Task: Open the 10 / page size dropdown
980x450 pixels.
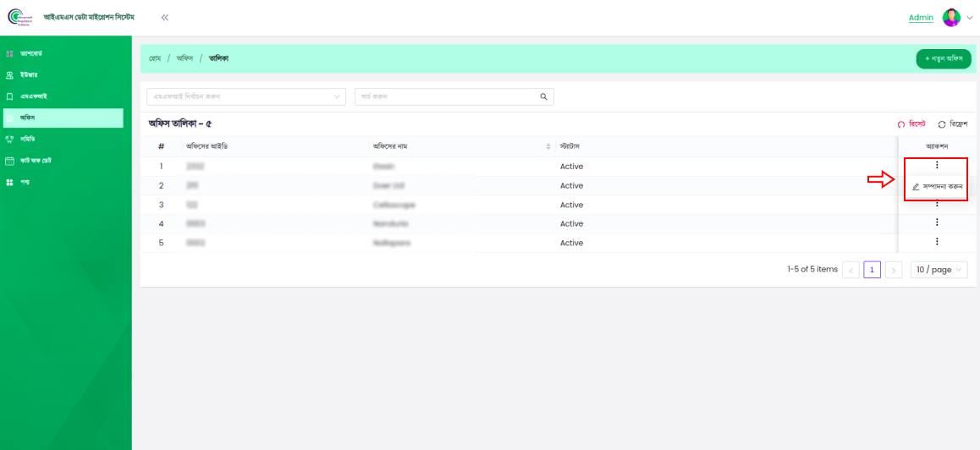Action: pyautogui.click(x=939, y=270)
